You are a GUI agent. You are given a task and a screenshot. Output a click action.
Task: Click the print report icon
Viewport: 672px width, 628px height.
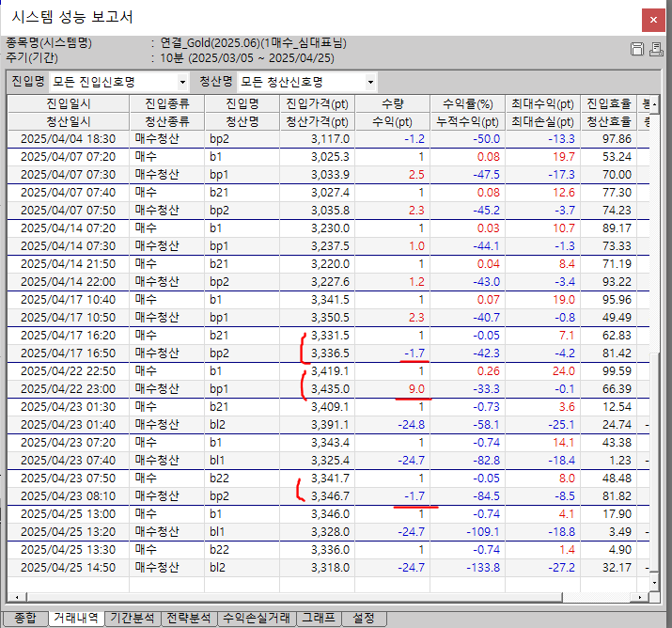pyautogui.click(x=655, y=50)
